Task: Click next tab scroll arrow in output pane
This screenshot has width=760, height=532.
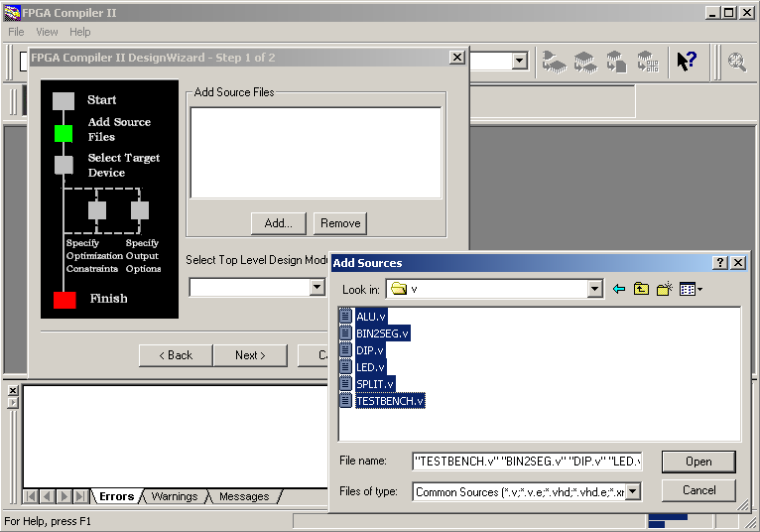Action: [63, 496]
